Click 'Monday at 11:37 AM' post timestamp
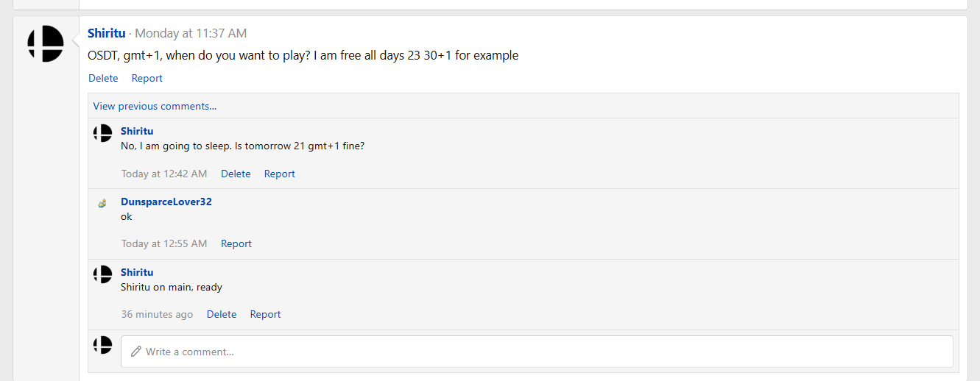 tap(191, 33)
